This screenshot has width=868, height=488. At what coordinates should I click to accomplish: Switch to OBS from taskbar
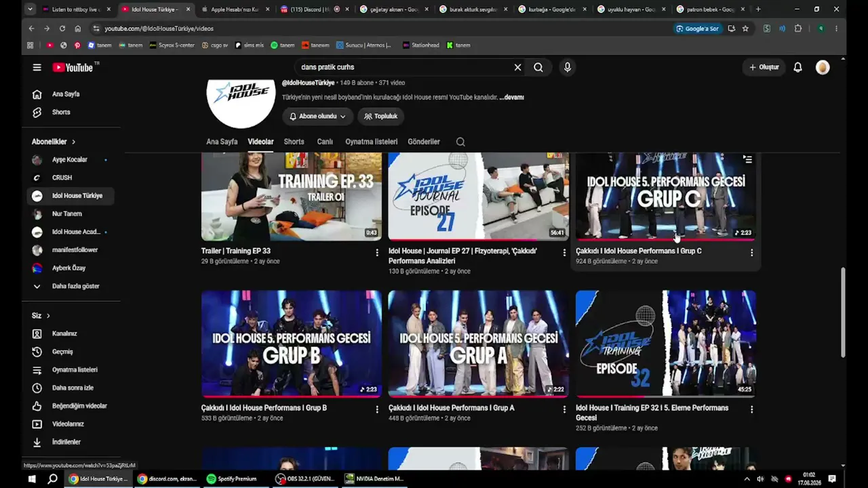306,479
